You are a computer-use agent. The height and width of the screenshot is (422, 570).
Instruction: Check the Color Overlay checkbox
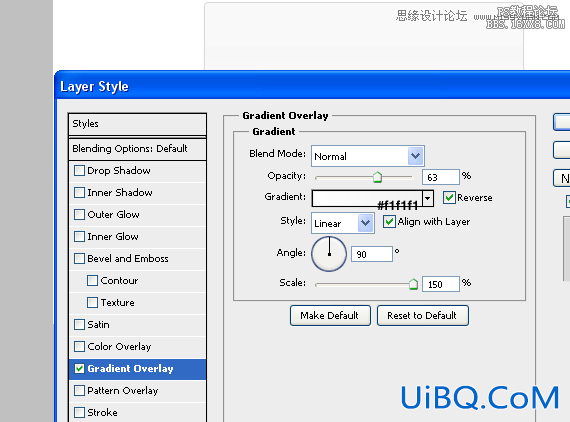79,346
